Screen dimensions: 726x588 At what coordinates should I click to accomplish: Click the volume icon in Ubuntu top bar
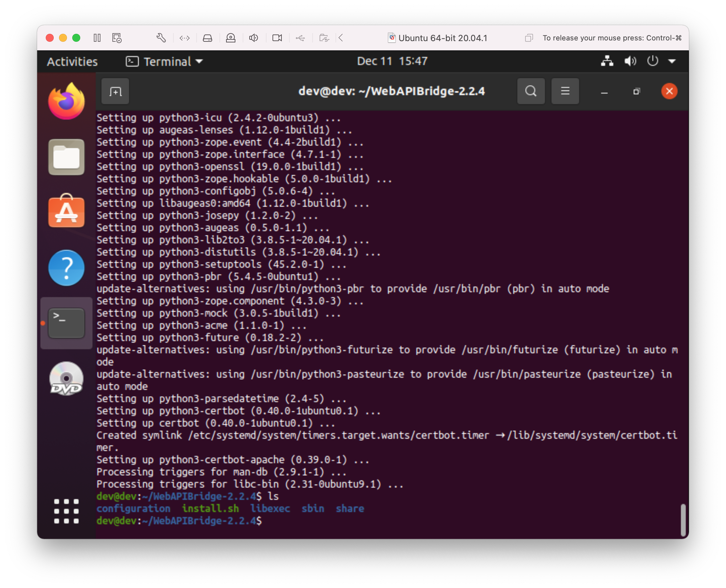tap(630, 61)
